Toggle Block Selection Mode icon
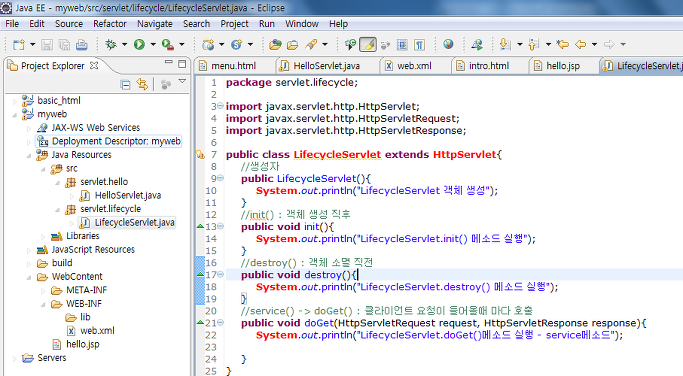The width and height of the screenshot is (683, 376). tap(402, 44)
